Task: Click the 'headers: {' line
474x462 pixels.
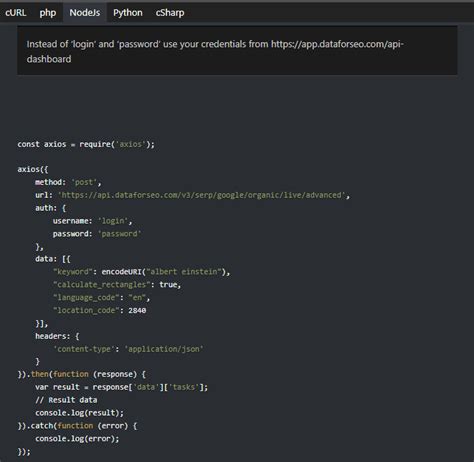Action: [57, 336]
